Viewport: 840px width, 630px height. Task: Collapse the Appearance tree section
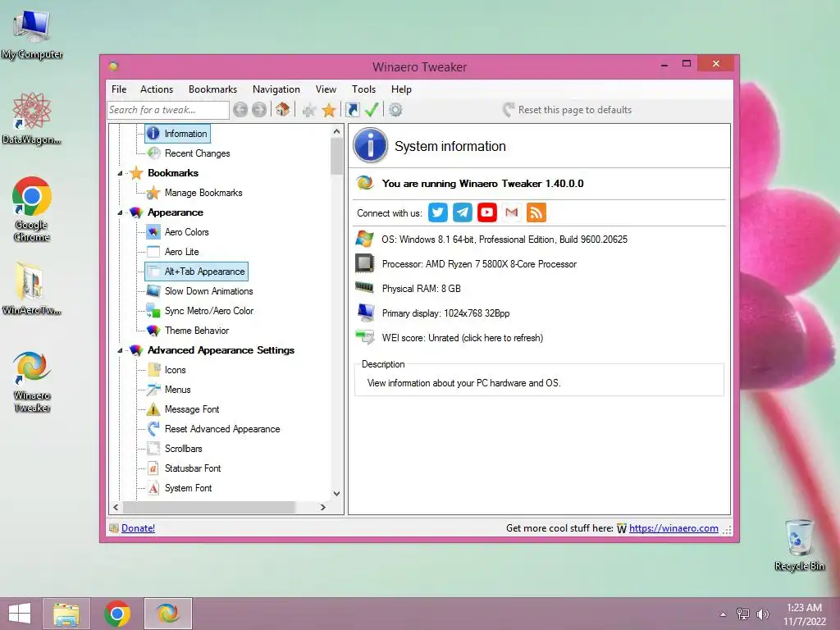click(x=120, y=212)
